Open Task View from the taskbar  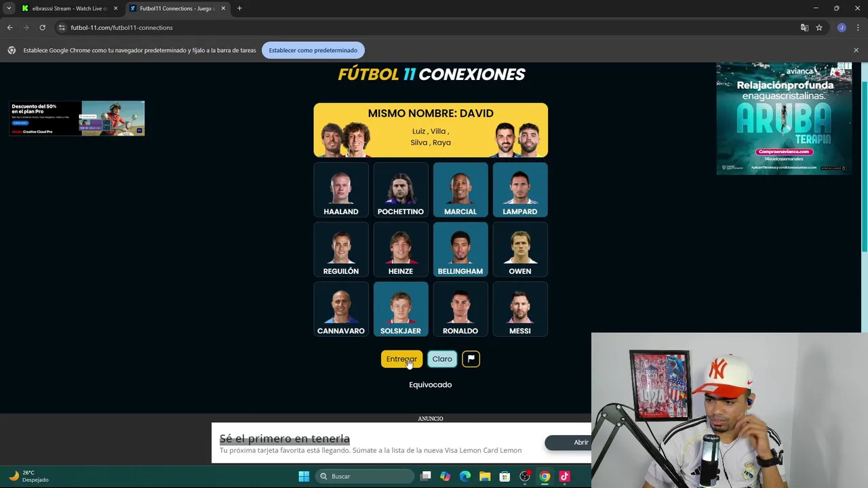coord(426,476)
